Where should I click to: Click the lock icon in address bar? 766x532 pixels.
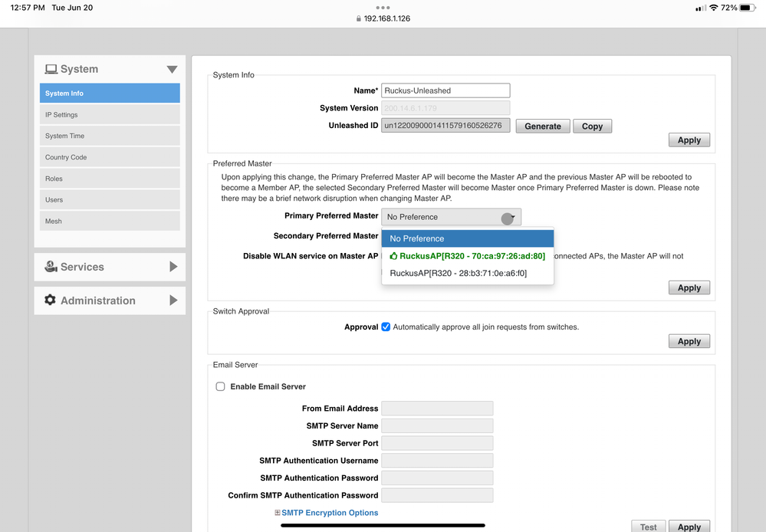[x=359, y=18]
